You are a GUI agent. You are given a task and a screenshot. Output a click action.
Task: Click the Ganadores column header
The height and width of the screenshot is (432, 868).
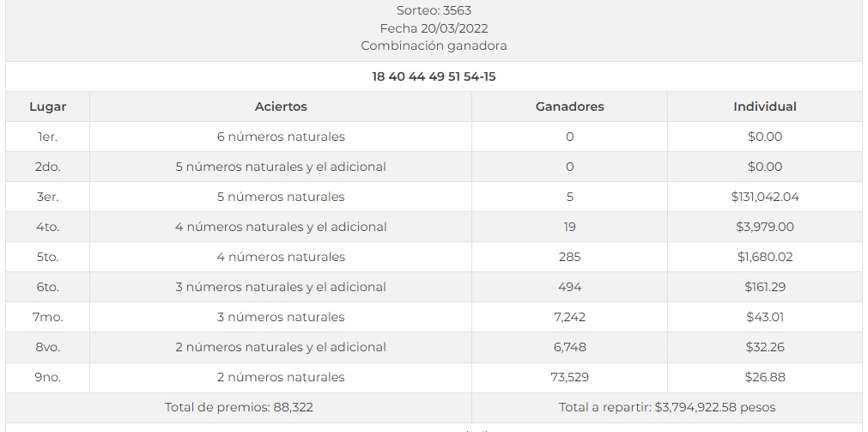click(x=569, y=106)
